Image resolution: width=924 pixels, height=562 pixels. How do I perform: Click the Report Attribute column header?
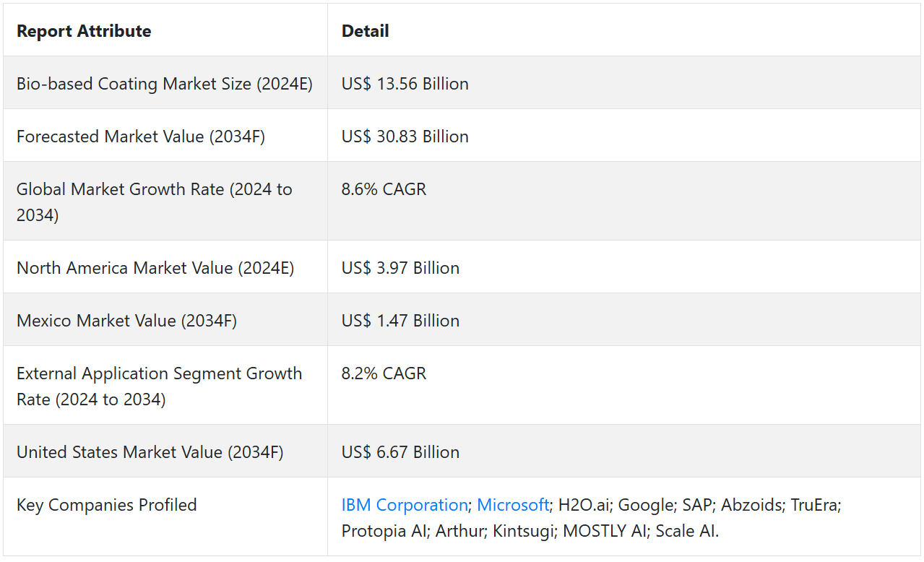pyautogui.click(x=84, y=31)
